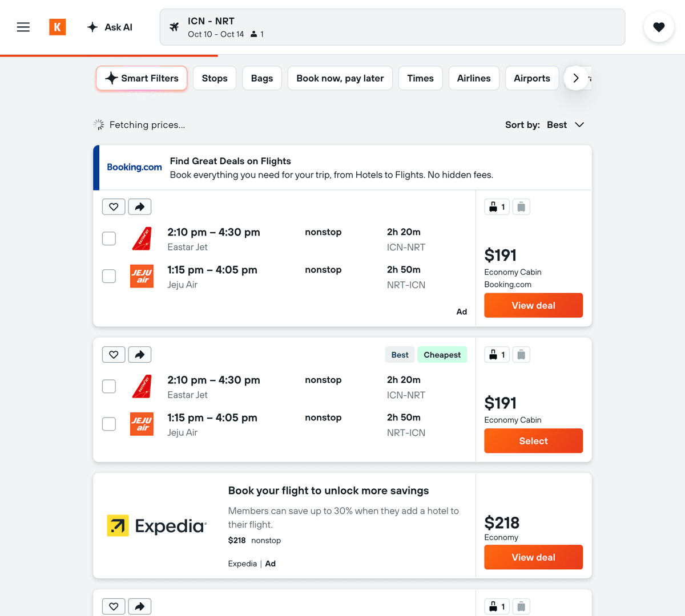Click carry-on bag icon in Booking.com ad
This screenshot has width=685, height=616.
[497, 207]
